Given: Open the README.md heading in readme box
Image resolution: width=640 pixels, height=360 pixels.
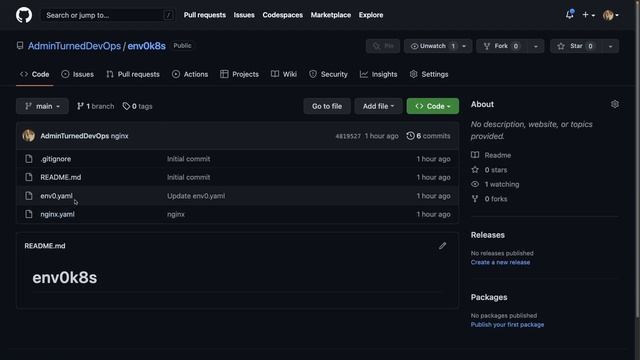Looking at the screenshot, I should click(x=45, y=246).
